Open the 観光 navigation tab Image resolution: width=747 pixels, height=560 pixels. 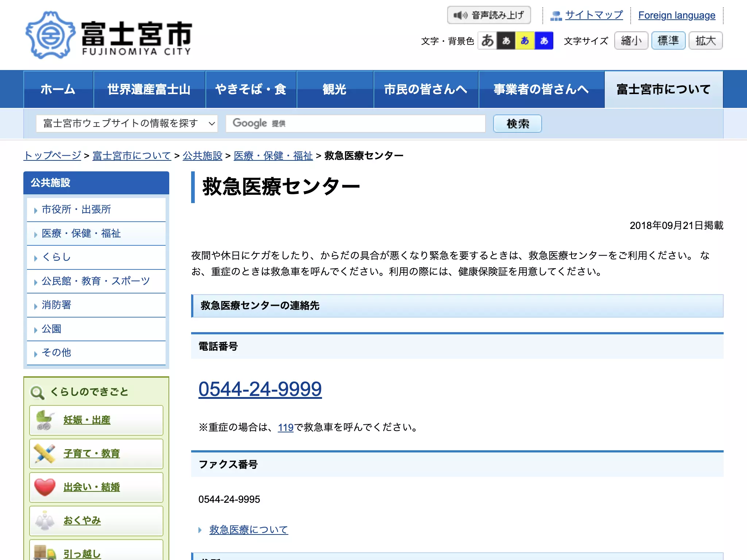pyautogui.click(x=335, y=89)
